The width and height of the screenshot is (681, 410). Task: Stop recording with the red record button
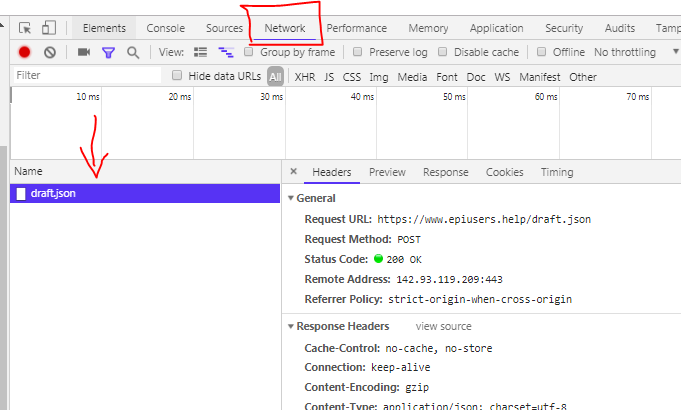coord(24,52)
